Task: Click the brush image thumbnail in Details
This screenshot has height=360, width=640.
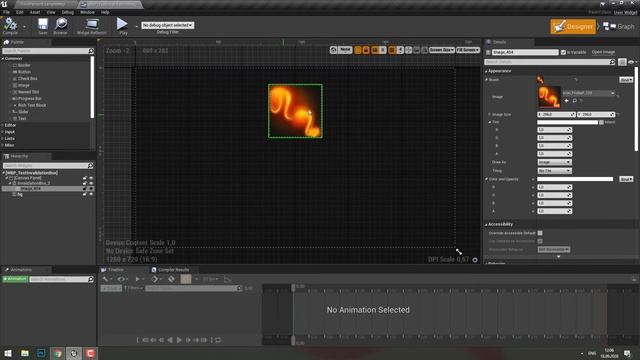Action: 549,97
